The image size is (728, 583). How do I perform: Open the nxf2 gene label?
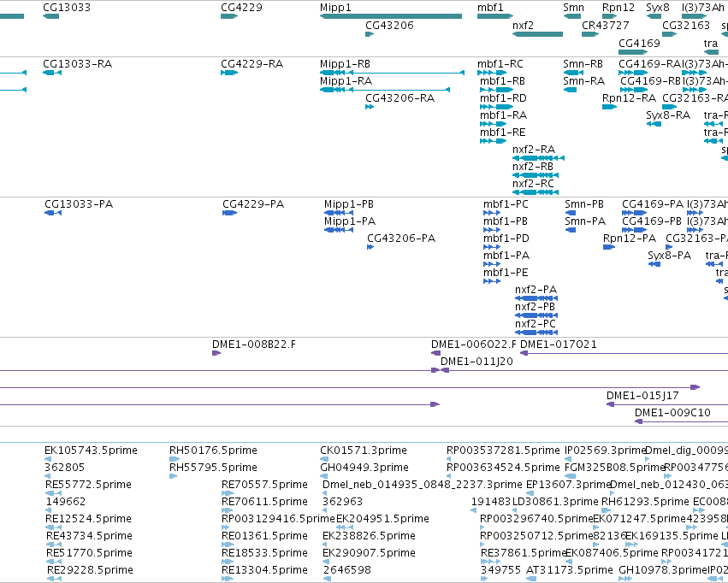[523, 25]
